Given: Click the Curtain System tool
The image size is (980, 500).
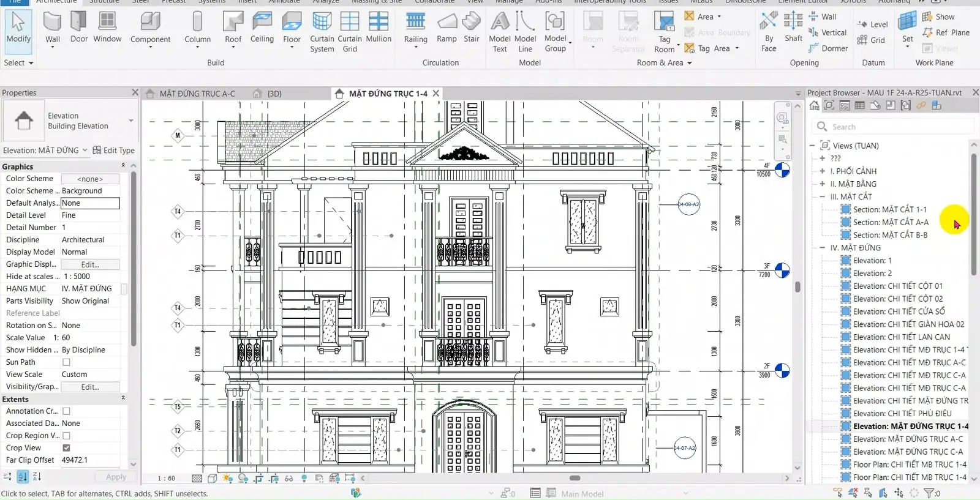Looking at the screenshot, I should pyautogui.click(x=322, y=32).
